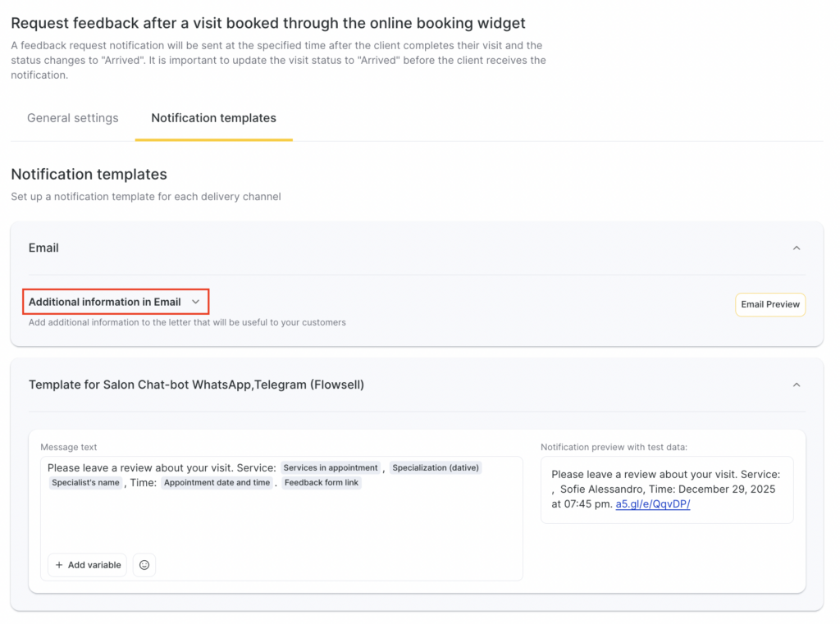Click the Specialization (dative) variable chip
The height and width of the screenshot is (624, 840).
(x=436, y=467)
